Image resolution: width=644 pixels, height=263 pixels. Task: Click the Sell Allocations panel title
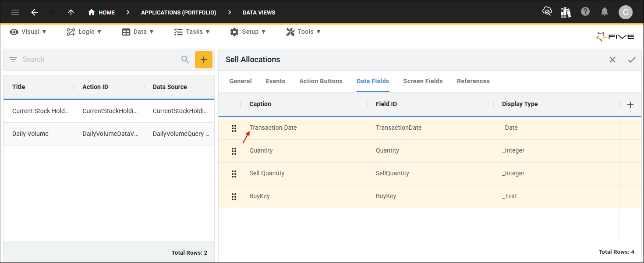[x=253, y=60]
